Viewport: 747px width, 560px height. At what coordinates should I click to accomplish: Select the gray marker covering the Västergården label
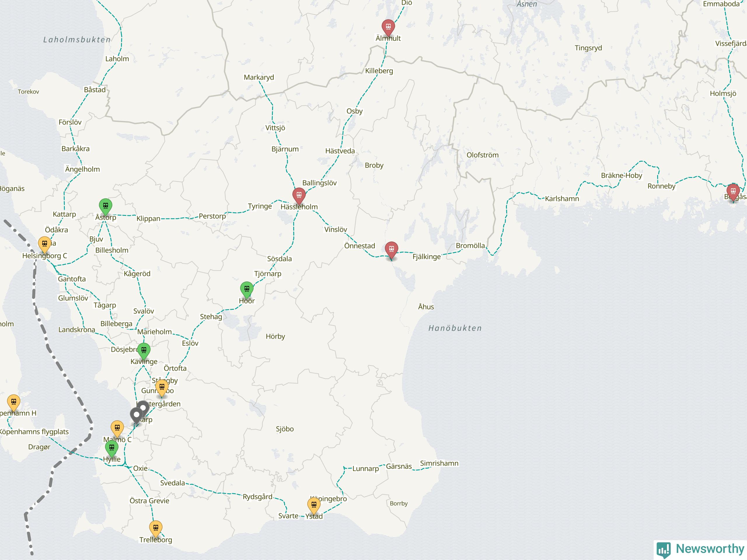coord(143,408)
